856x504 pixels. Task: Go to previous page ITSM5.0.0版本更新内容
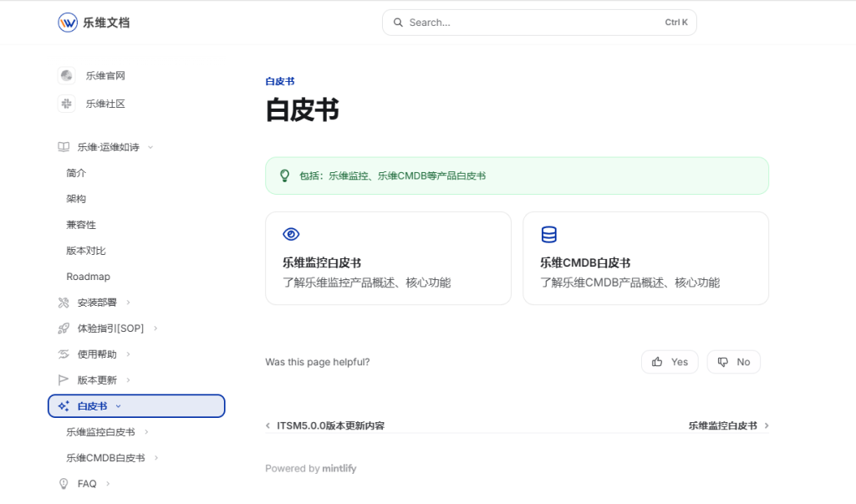click(331, 425)
